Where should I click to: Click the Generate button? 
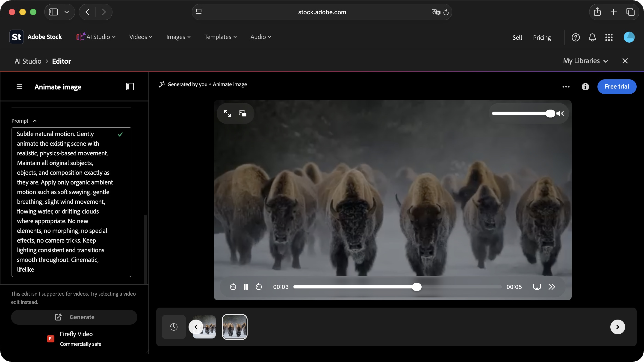(74, 317)
